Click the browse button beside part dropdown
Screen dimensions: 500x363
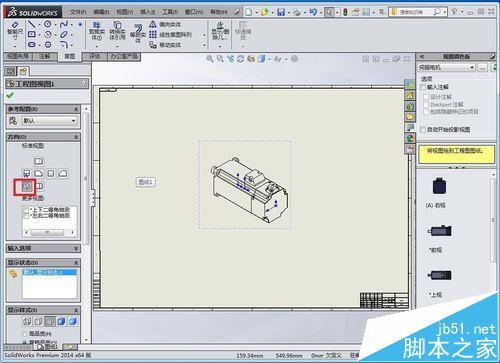point(482,67)
